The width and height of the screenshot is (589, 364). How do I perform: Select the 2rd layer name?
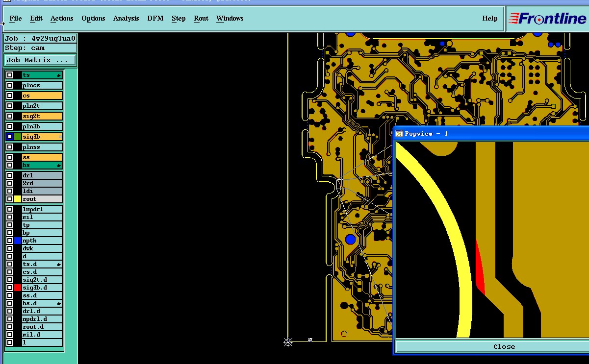(42, 183)
